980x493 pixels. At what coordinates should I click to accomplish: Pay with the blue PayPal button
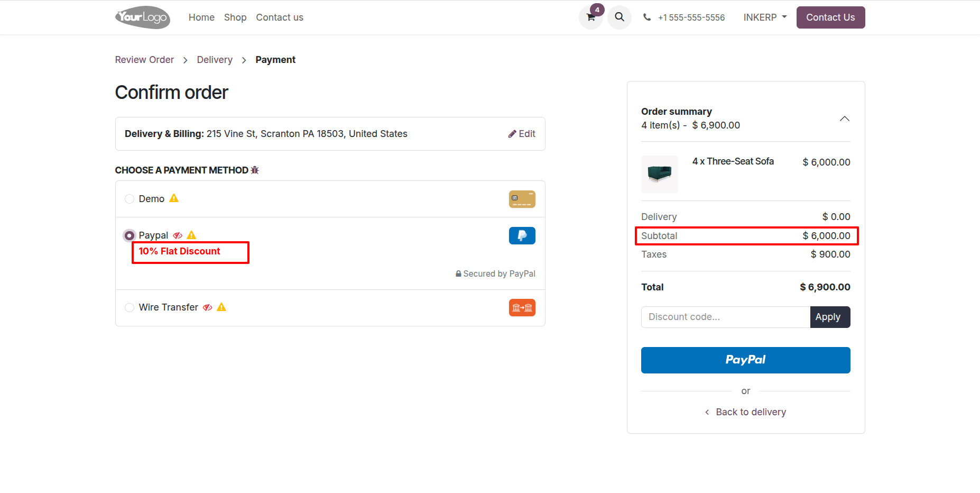click(x=745, y=360)
